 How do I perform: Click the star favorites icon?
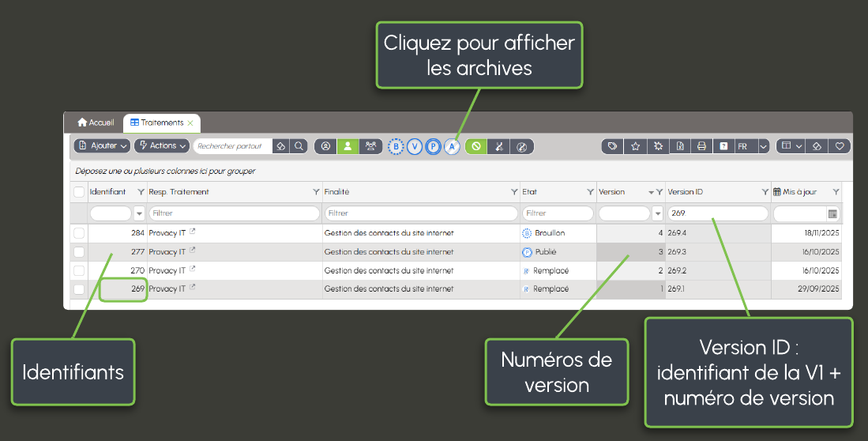[x=635, y=146]
